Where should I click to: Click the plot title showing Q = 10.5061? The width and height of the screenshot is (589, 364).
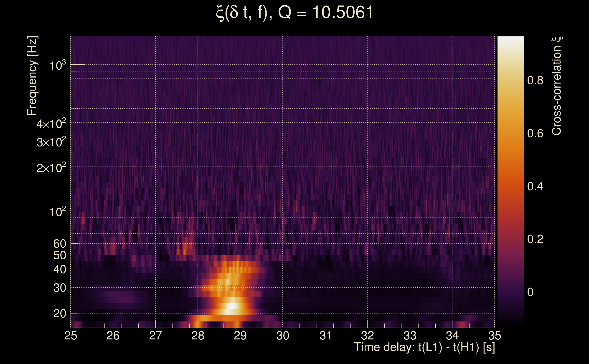(294, 13)
